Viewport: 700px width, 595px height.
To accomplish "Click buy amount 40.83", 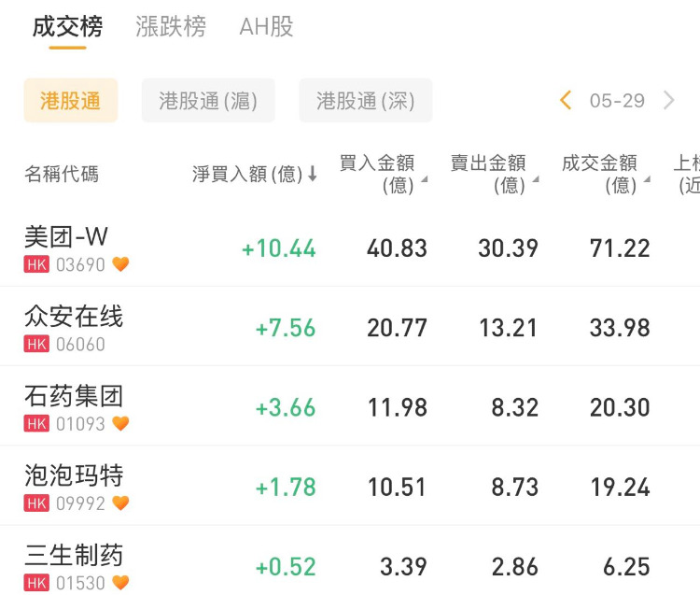I will (397, 248).
